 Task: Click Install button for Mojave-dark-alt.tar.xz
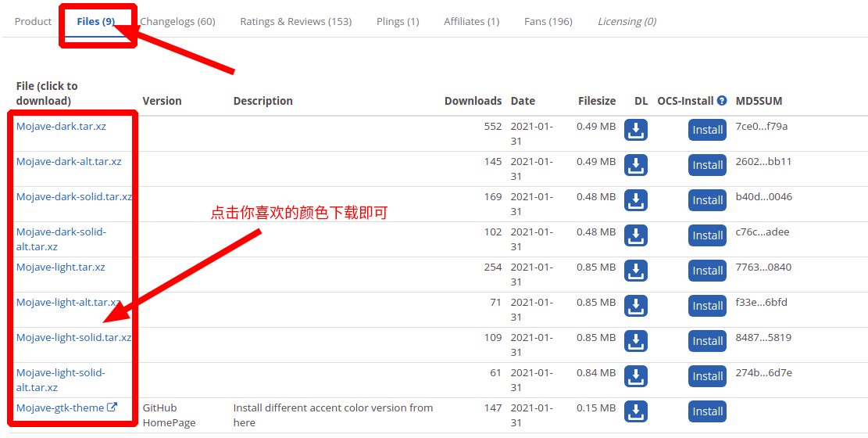click(708, 165)
